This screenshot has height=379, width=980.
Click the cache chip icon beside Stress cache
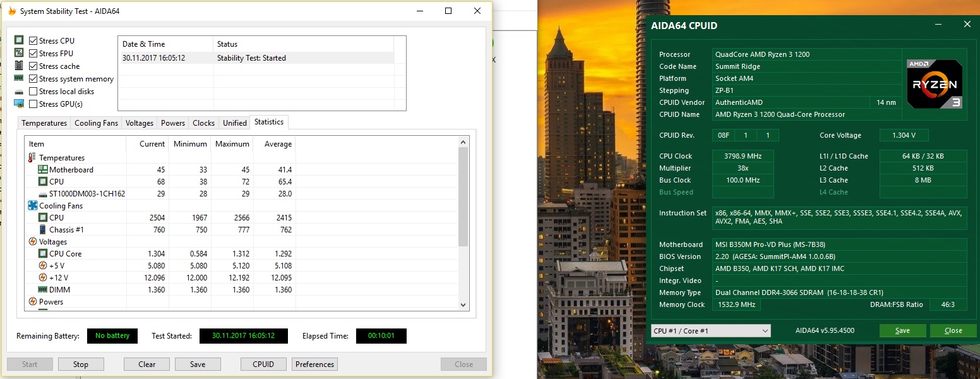pyautogui.click(x=19, y=65)
